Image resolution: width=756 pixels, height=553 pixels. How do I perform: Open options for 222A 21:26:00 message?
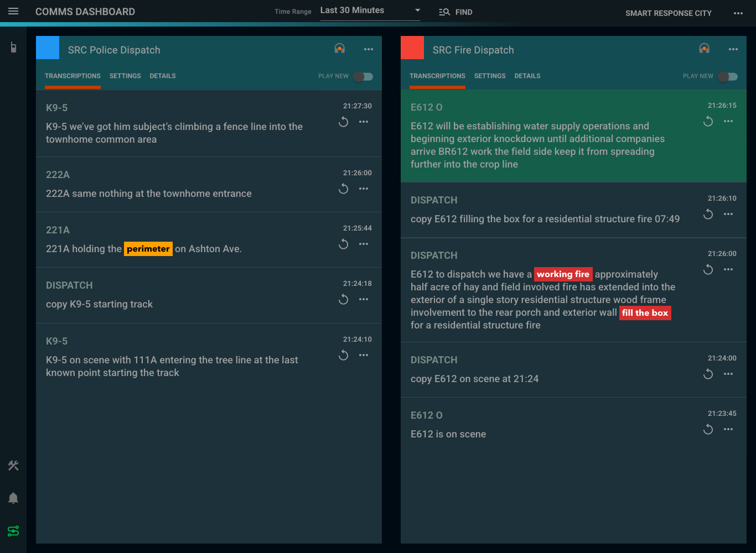click(x=364, y=189)
